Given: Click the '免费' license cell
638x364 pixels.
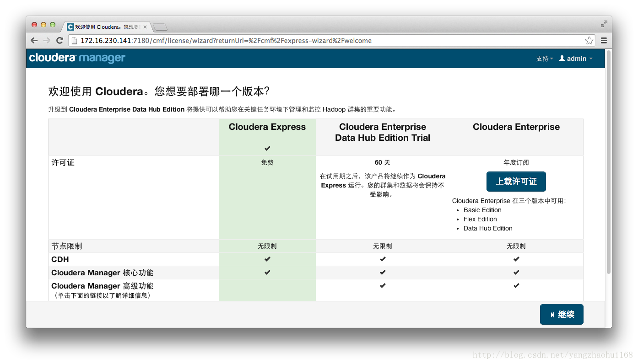Looking at the screenshot, I should (x=267, y=162).
